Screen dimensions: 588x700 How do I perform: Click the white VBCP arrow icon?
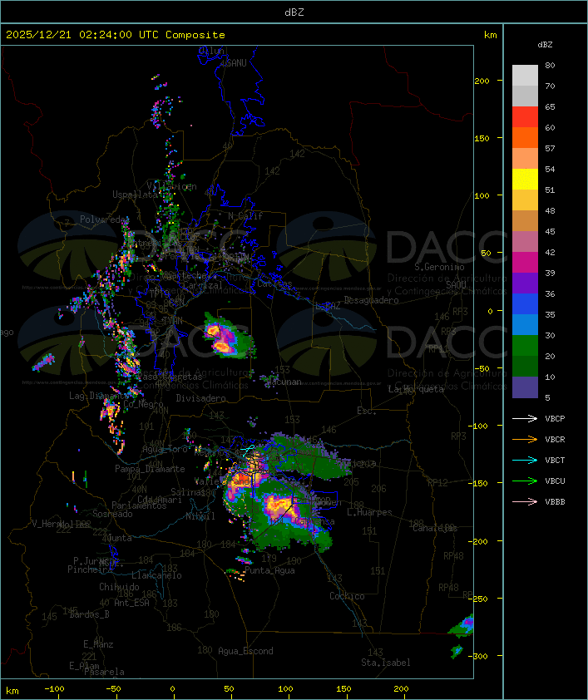click(x=525, y=418)
